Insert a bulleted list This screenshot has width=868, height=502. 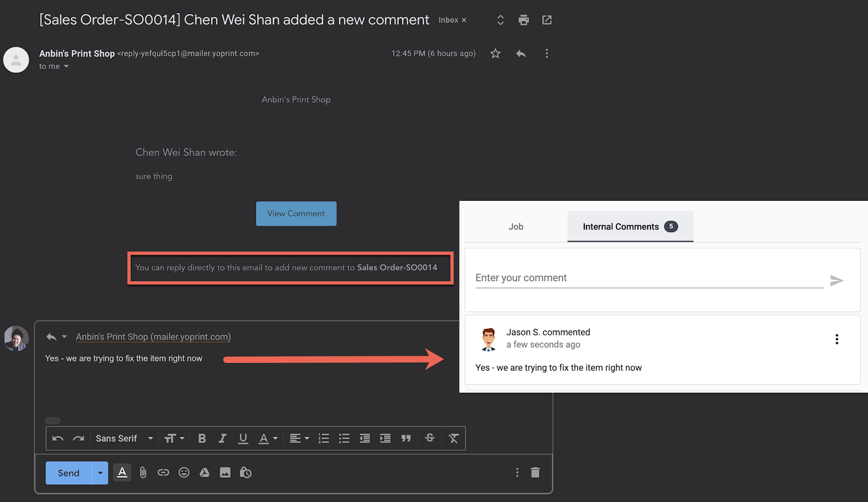(344, 439)
